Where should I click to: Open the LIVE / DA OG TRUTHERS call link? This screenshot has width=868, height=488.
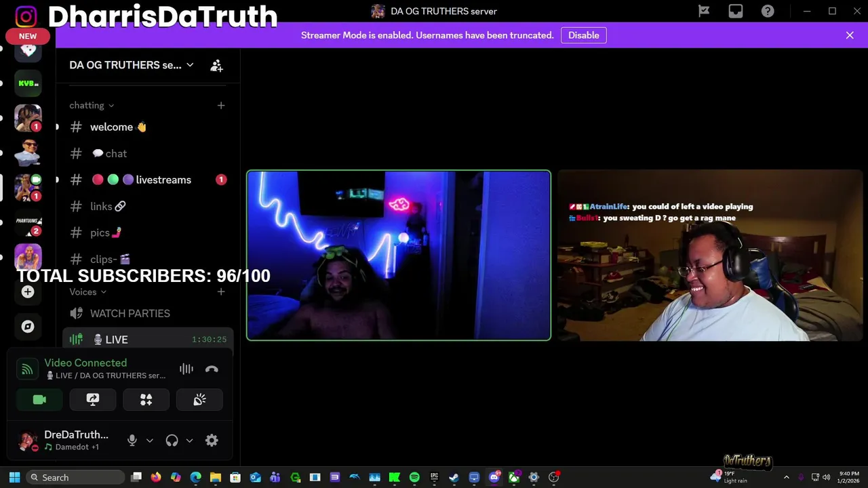[106, 375]
